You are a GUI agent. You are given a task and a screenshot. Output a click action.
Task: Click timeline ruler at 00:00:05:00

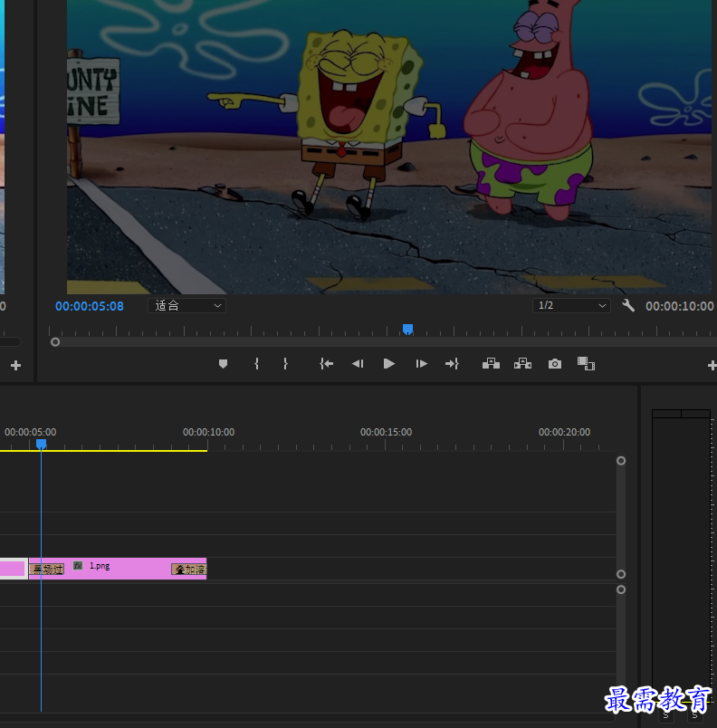[30, 432]
